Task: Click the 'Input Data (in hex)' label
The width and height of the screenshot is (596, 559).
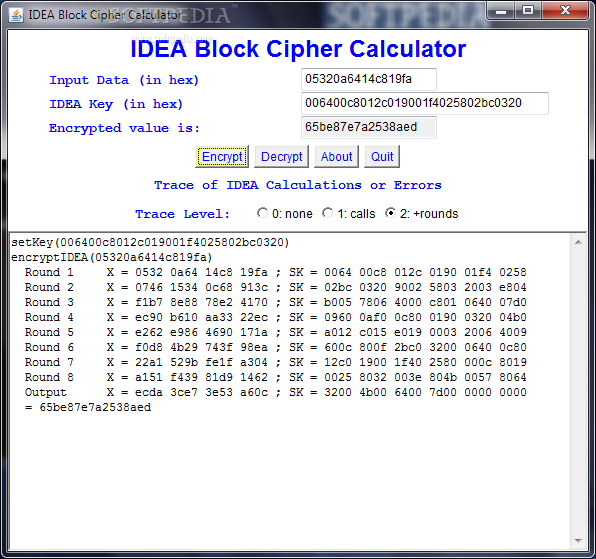Action: click(124, 80)
